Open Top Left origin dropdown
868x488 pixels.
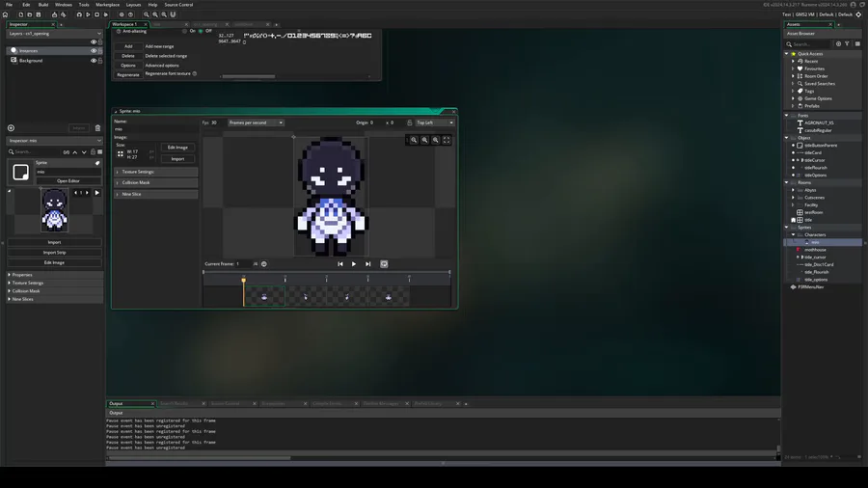coord(435,122)
